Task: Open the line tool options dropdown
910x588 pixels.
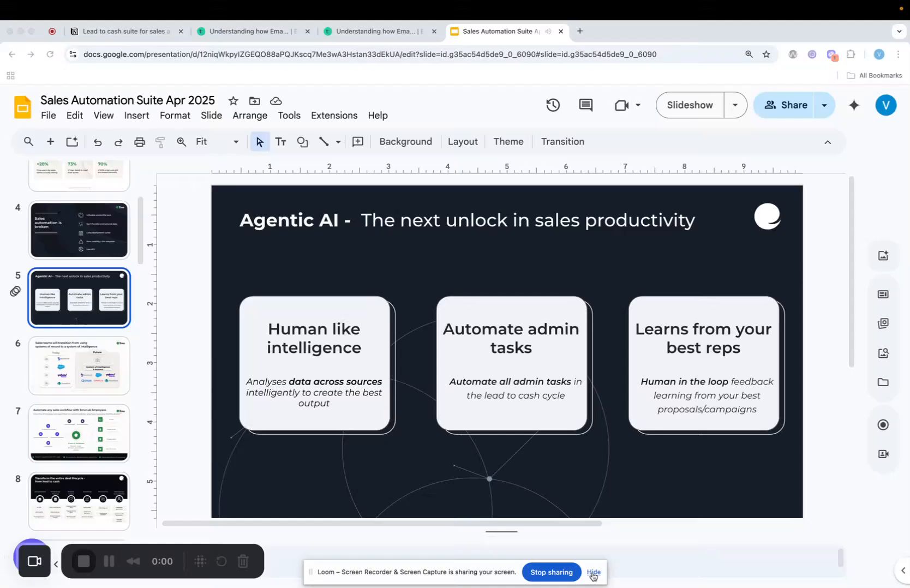Action: click(338, 141)
